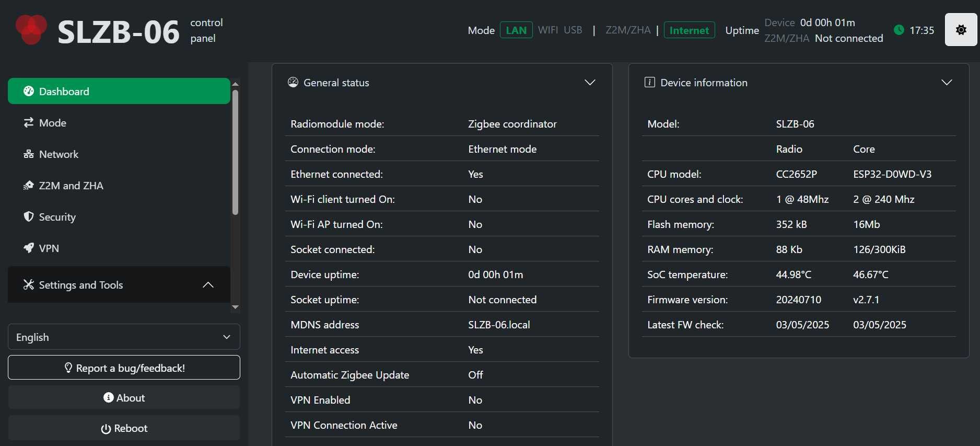The height and width of the screenshot is (446, 980).
Task: Click the 20240710 radio firmware version
Action: pyautogui.click(x=798, y=300)
